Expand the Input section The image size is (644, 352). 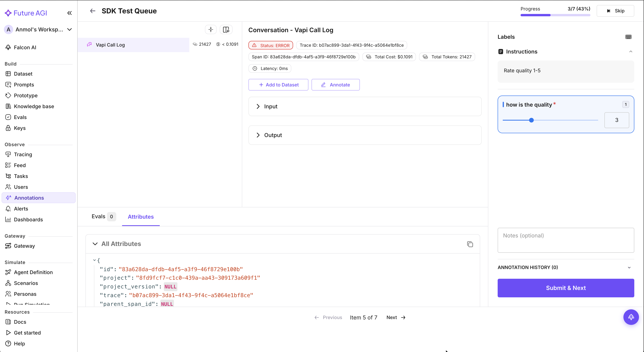coord(258,106)
